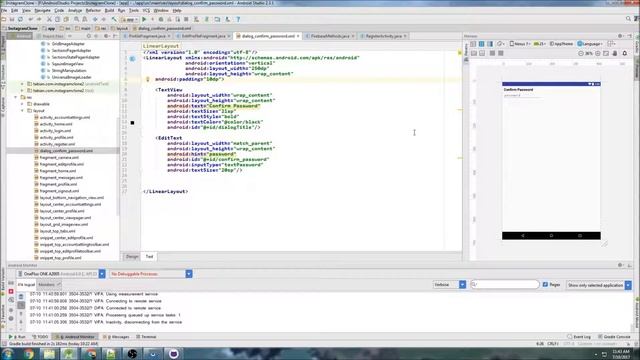Click the Project panel settings gear icon
Viewport: 640px width, 360px height.
point(106,36)
